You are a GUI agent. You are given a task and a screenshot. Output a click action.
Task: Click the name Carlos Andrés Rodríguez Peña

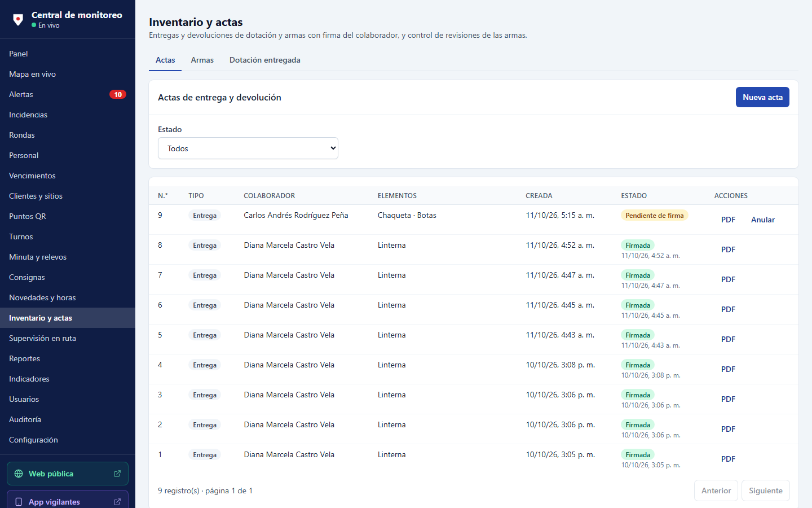pyautogui.click(x=296, y=215)
